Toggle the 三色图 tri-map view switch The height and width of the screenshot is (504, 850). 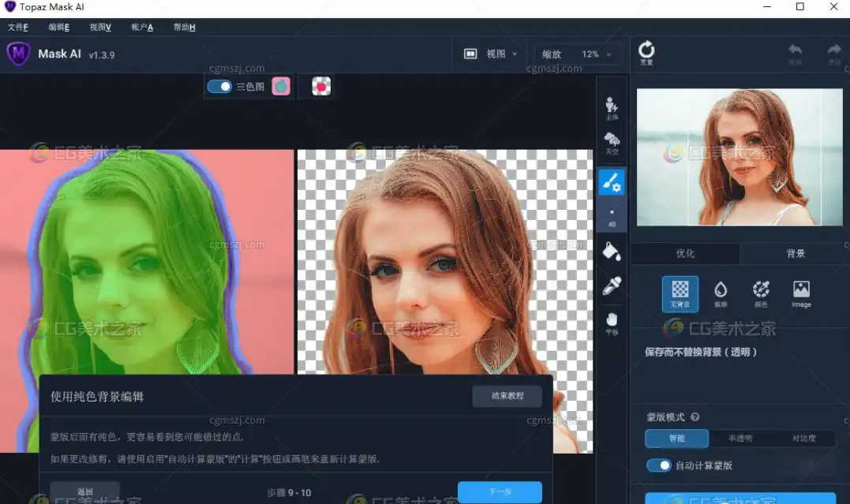219,86
